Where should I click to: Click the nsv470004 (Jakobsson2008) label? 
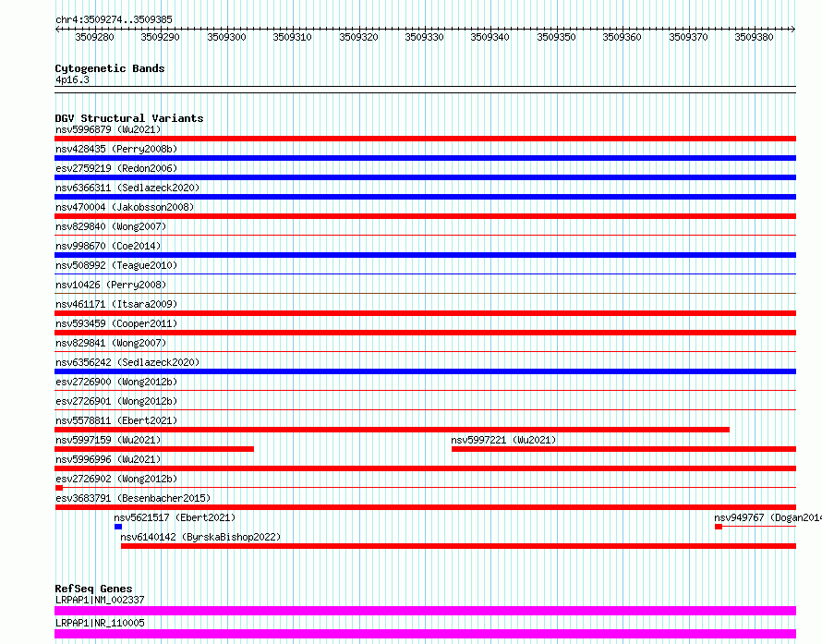[x=125, y=207]
